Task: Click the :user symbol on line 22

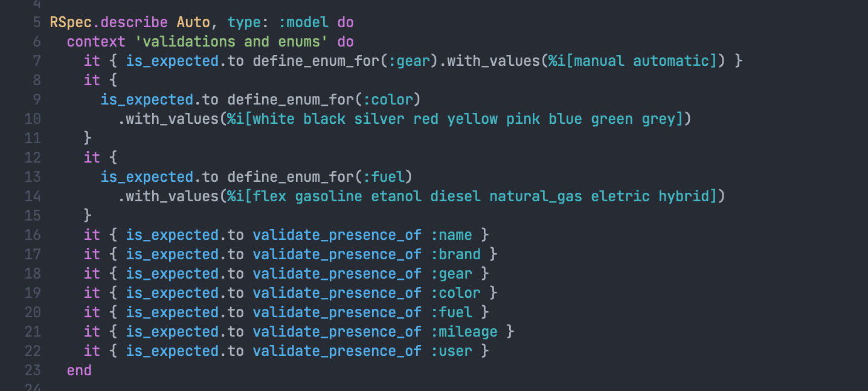Action: click(x=451, y=351)
